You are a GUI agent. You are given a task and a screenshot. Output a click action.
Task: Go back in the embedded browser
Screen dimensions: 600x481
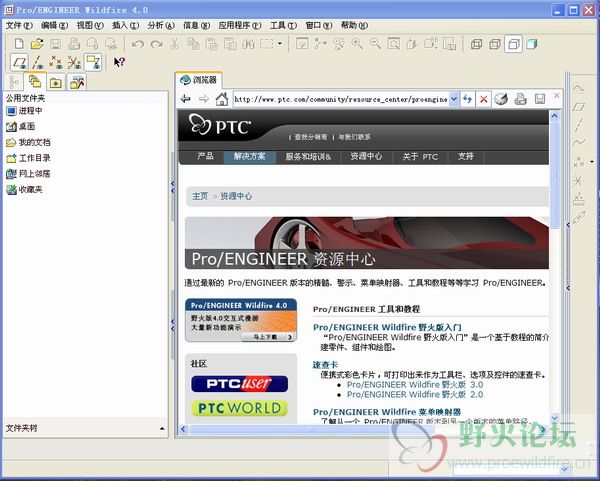click(186, 99)
